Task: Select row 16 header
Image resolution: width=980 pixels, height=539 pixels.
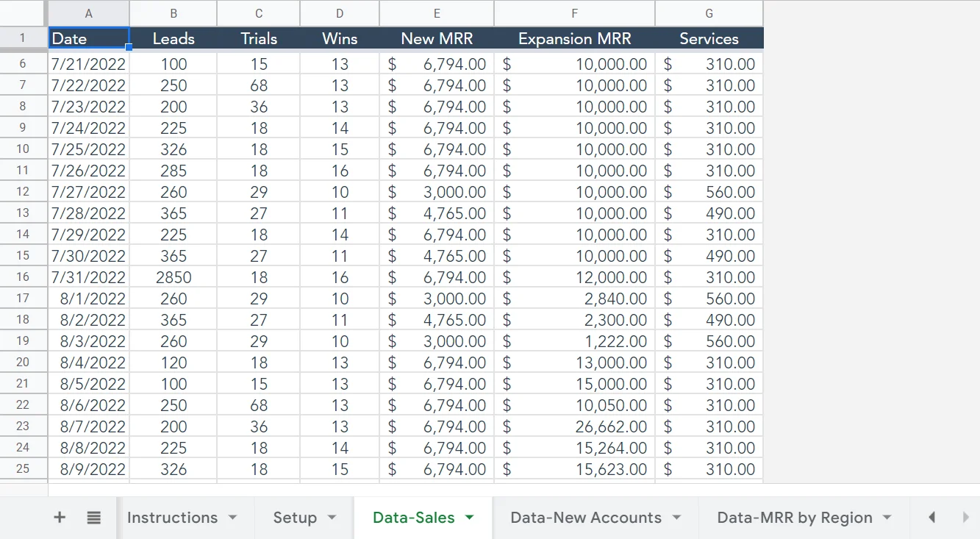Action: pos(24,277)
